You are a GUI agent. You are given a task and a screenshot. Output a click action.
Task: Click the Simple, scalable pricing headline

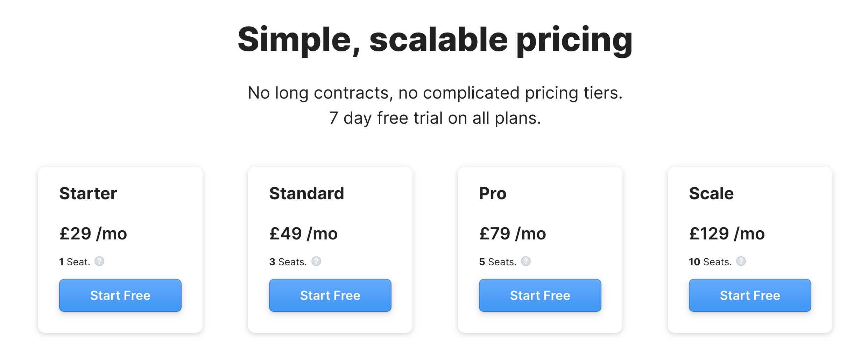(435, 40)
